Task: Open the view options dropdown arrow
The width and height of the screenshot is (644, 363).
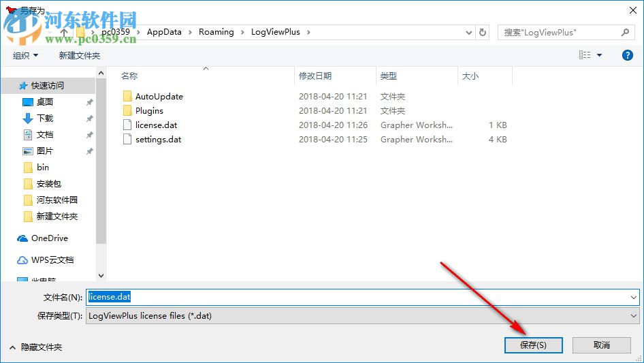Action: click(x=599, y=55)
